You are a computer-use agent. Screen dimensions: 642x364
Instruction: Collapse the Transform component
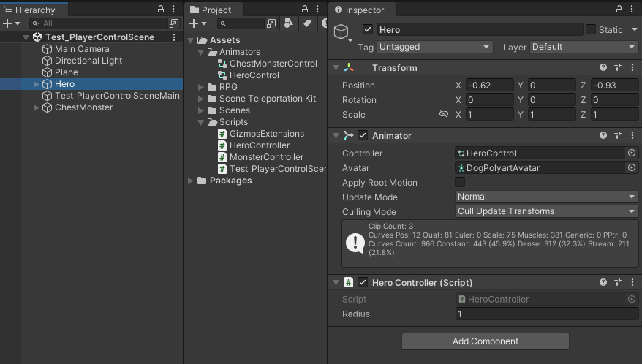(336, 68)
